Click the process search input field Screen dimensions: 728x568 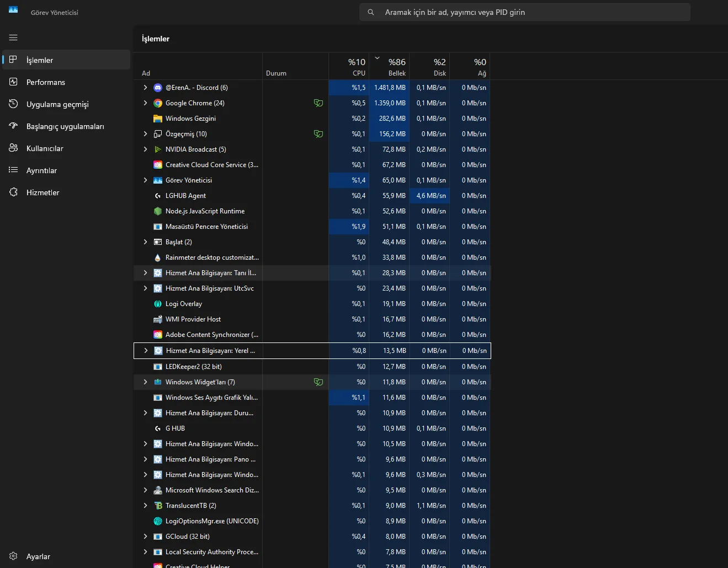click(524, 12)
